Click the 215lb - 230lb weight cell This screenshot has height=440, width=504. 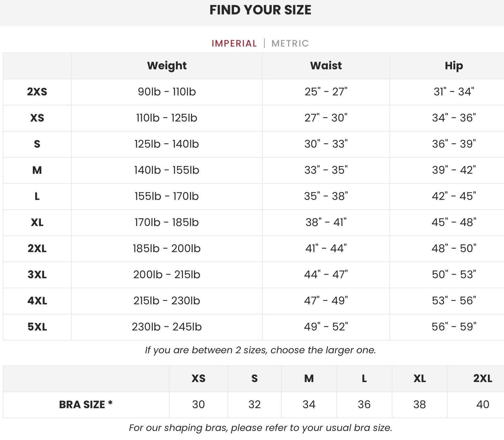(x=167, y=301)
